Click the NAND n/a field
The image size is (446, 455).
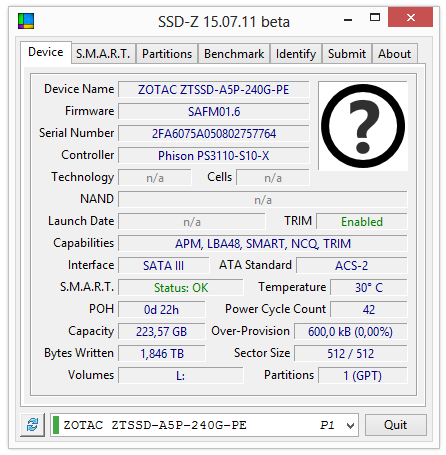coord(263,200)
